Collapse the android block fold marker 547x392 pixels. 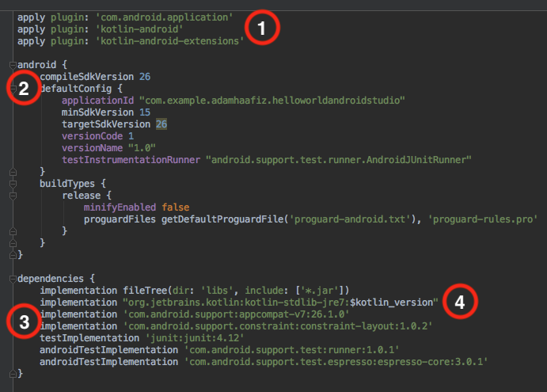click(13, 65)
